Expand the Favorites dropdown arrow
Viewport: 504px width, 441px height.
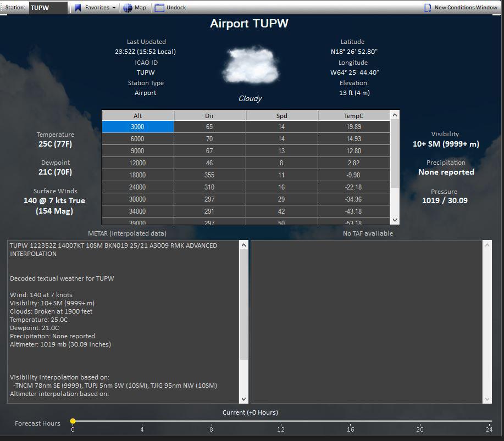[114, 8]
